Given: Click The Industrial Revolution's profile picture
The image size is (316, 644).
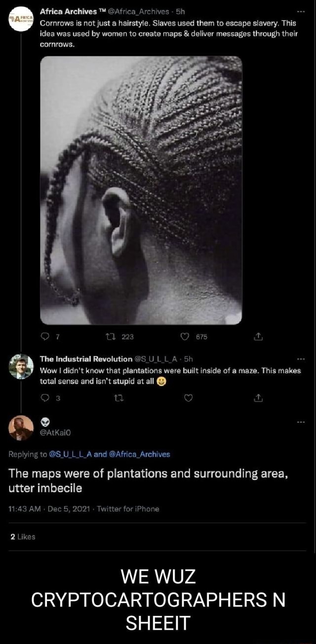Looking at the screenshot, I should tap(21, 366).
